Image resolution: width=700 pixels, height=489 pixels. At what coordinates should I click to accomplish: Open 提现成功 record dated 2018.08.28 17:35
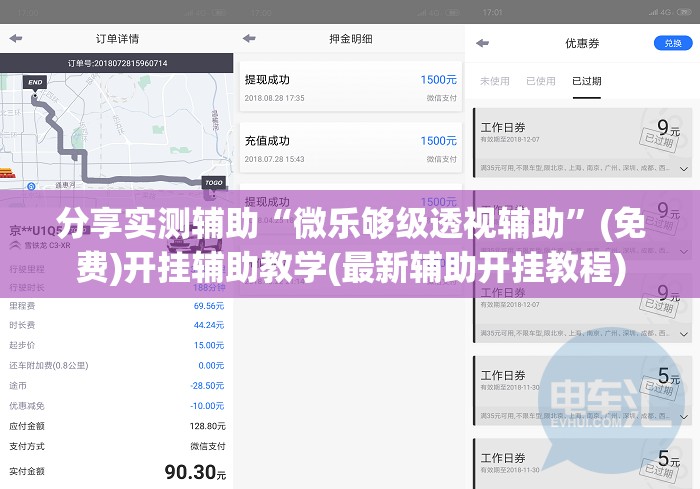pos(350,87)
